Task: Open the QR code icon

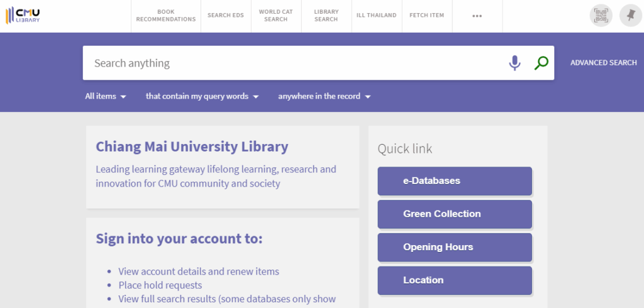Action: click(601, 16)
